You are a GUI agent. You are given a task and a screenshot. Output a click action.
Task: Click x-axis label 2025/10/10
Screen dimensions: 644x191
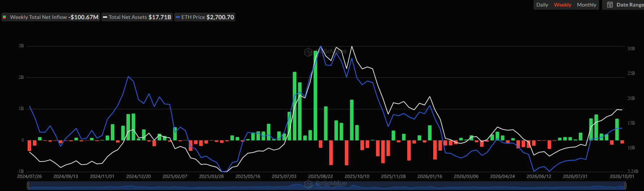357,176
